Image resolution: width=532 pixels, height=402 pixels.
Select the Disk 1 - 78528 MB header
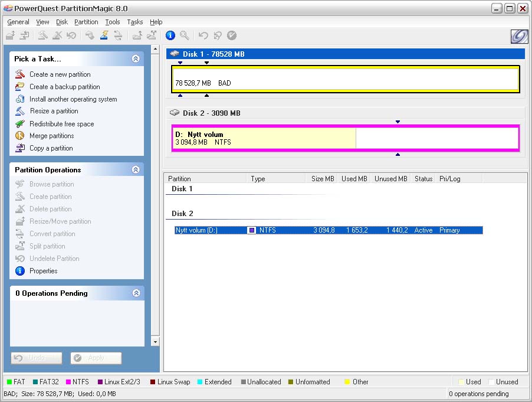346,54
